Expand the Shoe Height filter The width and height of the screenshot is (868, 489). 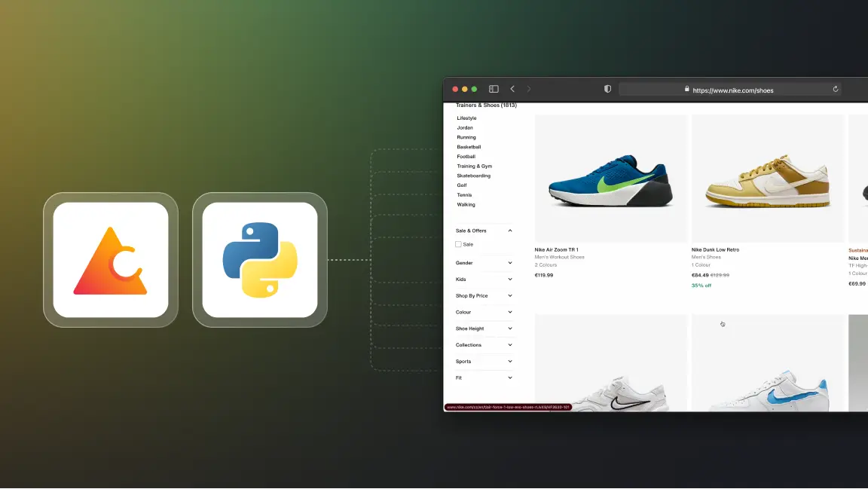click(x=510, y=329)
